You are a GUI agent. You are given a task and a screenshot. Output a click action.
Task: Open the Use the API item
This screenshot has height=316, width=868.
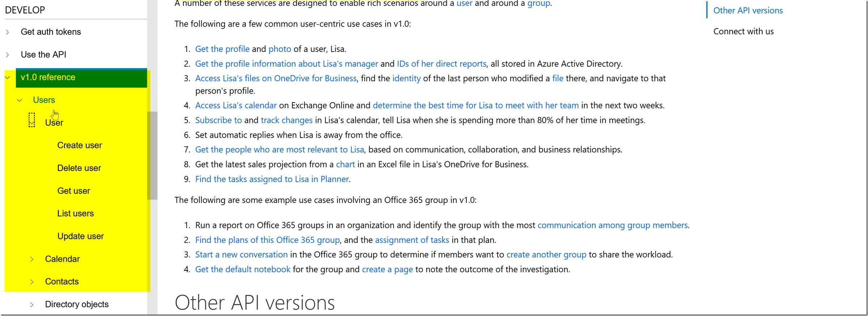43,55
